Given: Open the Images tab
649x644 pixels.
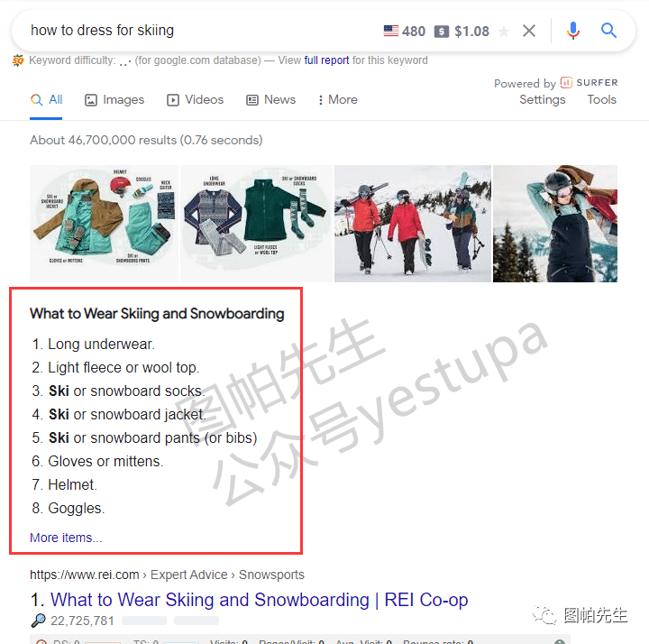Looking at the screenshot, I should coord(114,100).
